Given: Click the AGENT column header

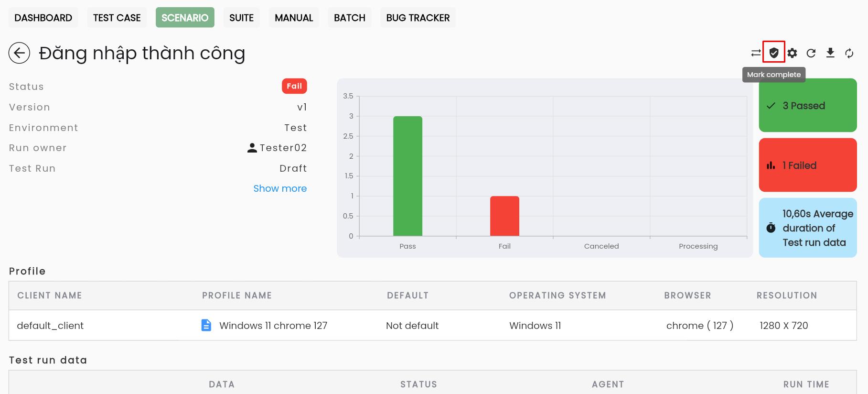Looking at the screenshot, I should point(608,384).
